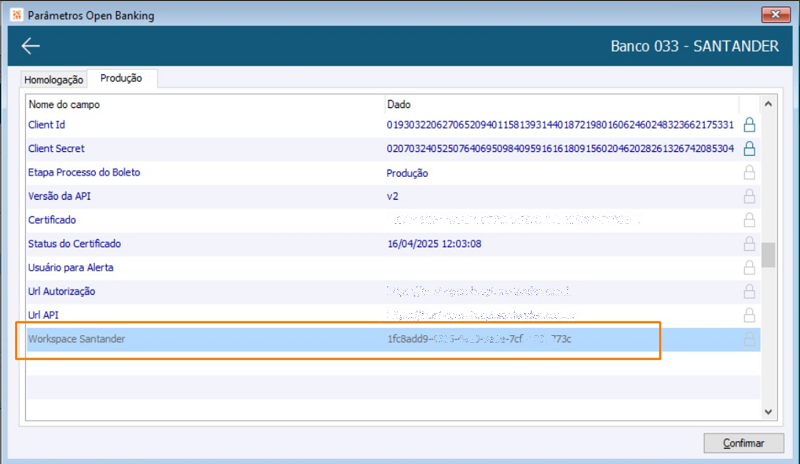Click the scrollbar up arrow

768,104
